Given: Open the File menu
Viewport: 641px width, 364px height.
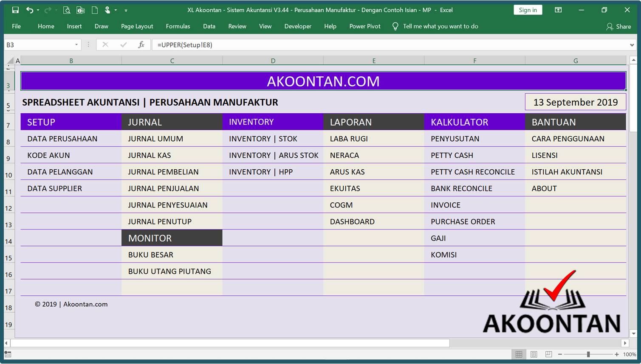Looking at the screenshot, I should click(16, 26).
